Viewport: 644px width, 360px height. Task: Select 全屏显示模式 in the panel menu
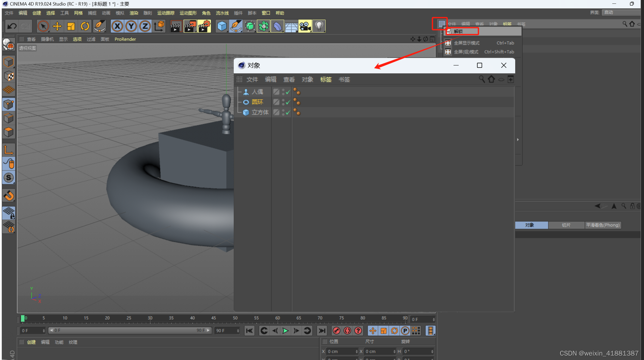click(467, 43)
